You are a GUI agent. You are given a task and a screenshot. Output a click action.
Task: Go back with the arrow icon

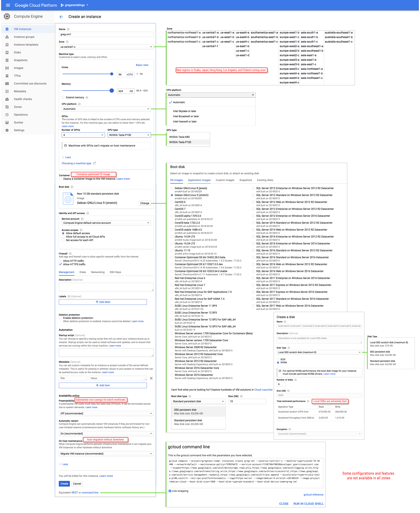[x=61, y=17]
